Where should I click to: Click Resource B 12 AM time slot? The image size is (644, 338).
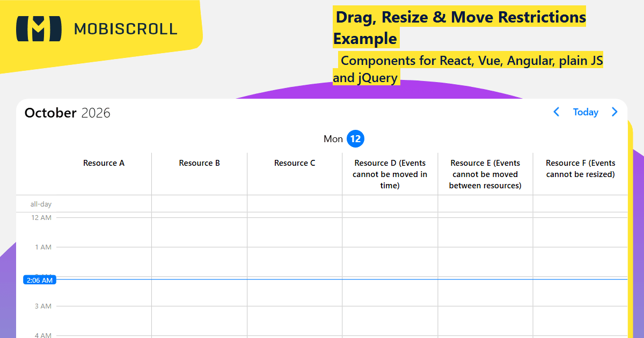point(200,232)
